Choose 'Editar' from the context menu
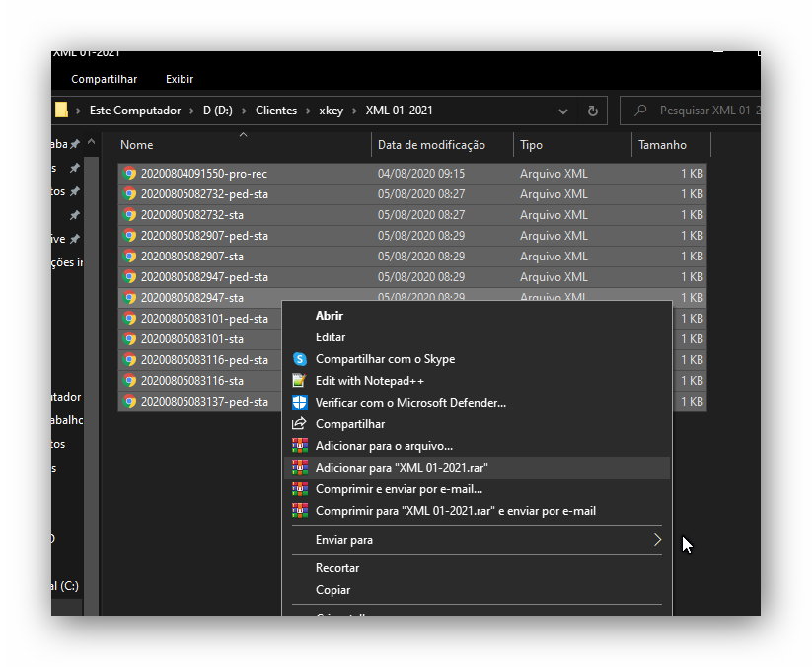The height and width of the screenshot is (667, 812). [331, 337]
